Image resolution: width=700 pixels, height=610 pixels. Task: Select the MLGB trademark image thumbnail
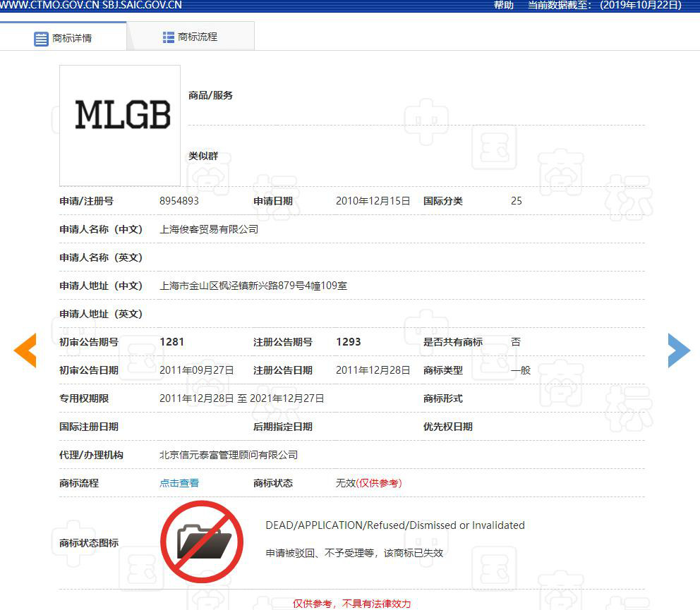click(x=119, y=124)
